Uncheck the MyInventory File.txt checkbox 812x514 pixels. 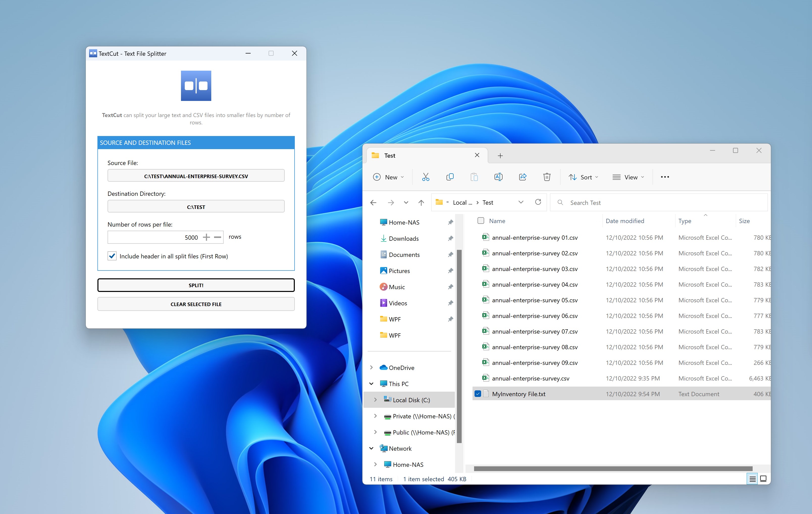(478, 394)
